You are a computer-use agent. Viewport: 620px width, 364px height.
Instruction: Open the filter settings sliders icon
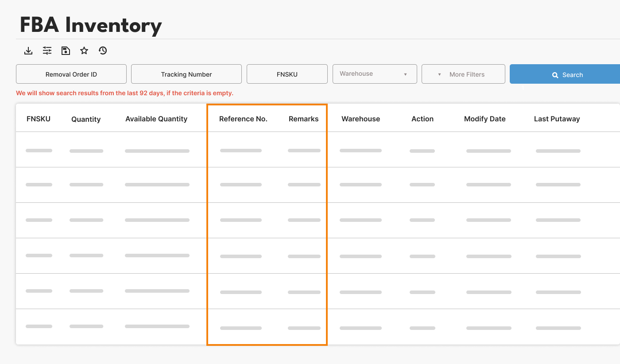point(47,50)
